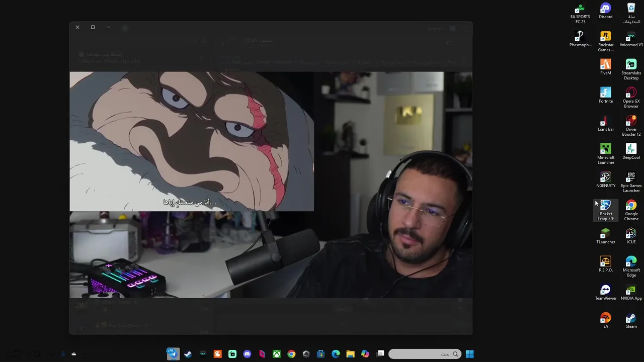The image size is (644, 362).
Task: Select the NGENUITY desktop shortcut
Action: point(606,180)
